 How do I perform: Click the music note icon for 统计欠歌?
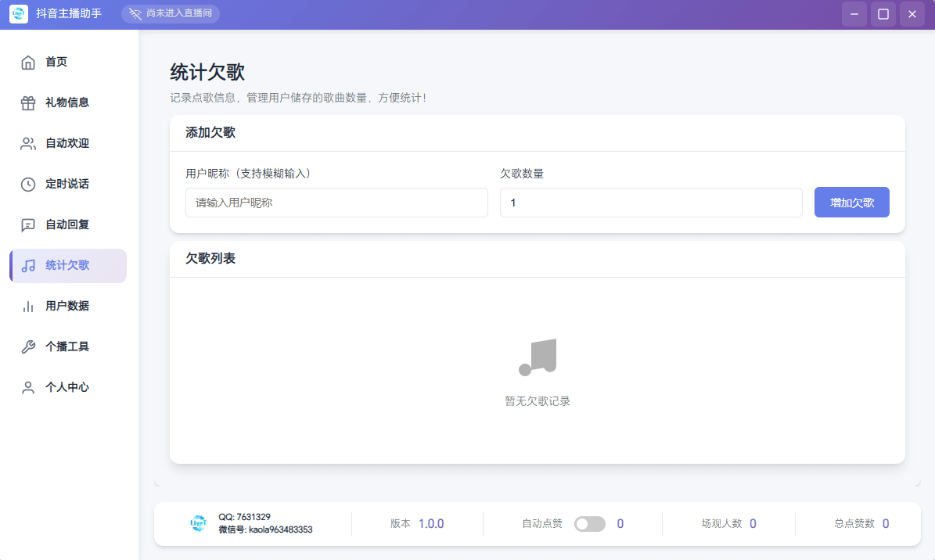pos(28,265)
